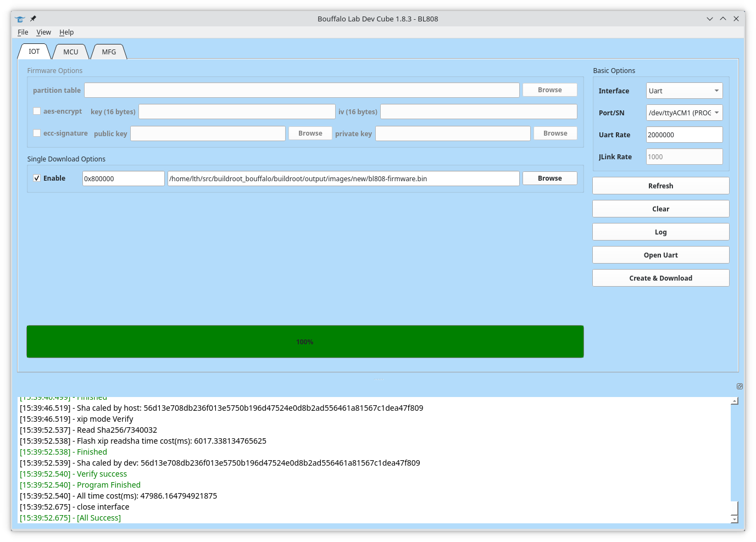This screenshot has height=542, width=756.
Task: Click the '[All Success]' log line
Action: (x=70, y=518)
